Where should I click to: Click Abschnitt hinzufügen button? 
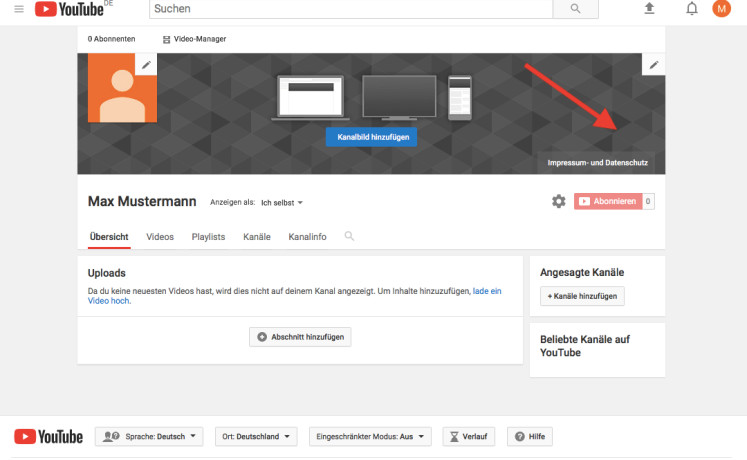300,337
